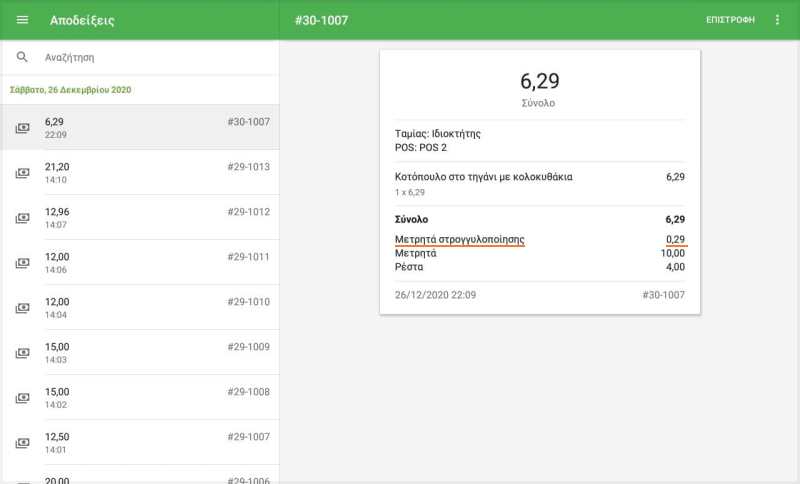Open the three-dot more options menu
800x484 pixels.
[778, 20]
